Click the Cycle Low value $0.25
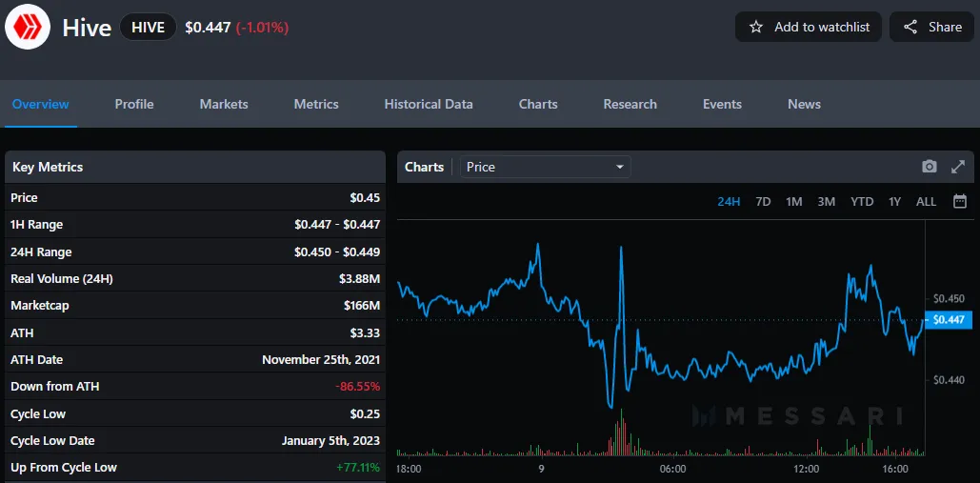The height and width of the screenshot is (483, 980). 365,413
